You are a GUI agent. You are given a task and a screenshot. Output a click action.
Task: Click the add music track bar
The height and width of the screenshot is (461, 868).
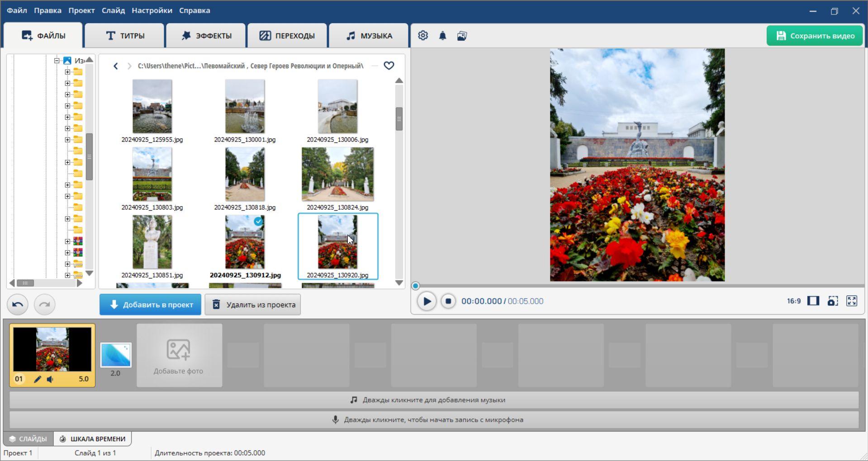pyautogui.click(x=434, y=400)
